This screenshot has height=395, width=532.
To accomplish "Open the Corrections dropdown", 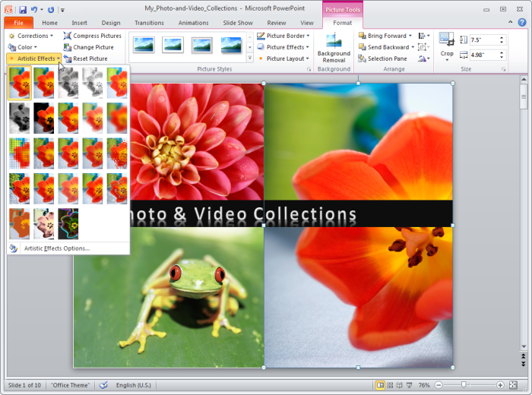I will coord(31,36).
